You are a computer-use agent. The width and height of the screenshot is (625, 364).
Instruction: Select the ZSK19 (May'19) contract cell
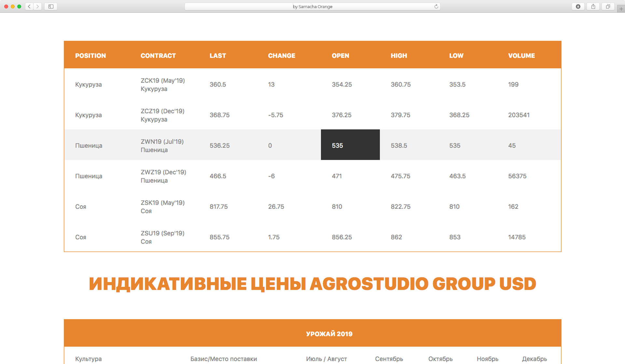(162, 207)
